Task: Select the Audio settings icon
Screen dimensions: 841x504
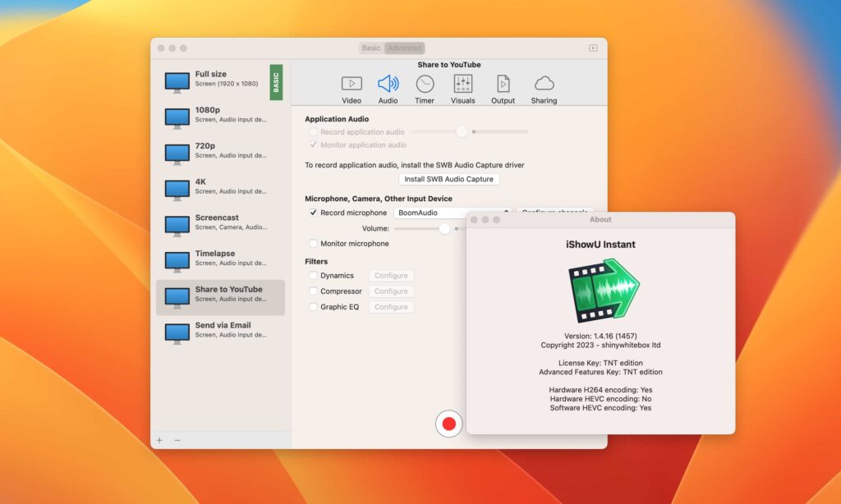Action: point(388,82)
